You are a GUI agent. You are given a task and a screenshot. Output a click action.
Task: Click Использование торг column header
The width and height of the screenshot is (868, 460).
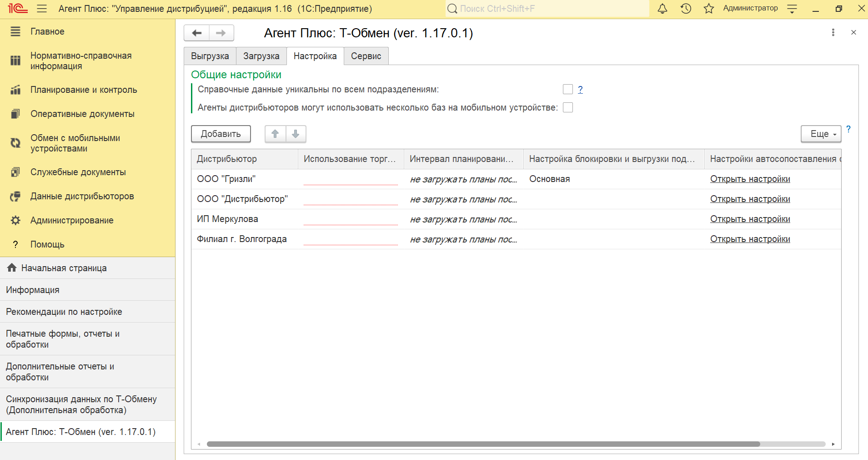[x=351, y=159]
